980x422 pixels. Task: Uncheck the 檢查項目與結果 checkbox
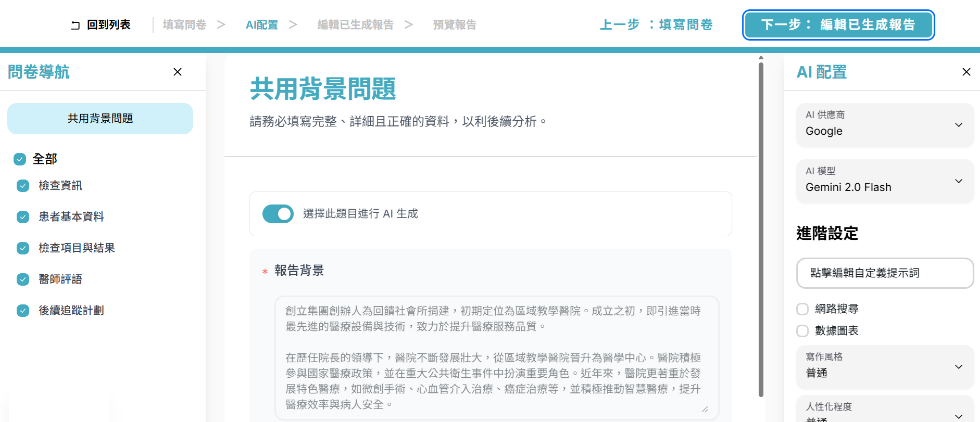23,248
